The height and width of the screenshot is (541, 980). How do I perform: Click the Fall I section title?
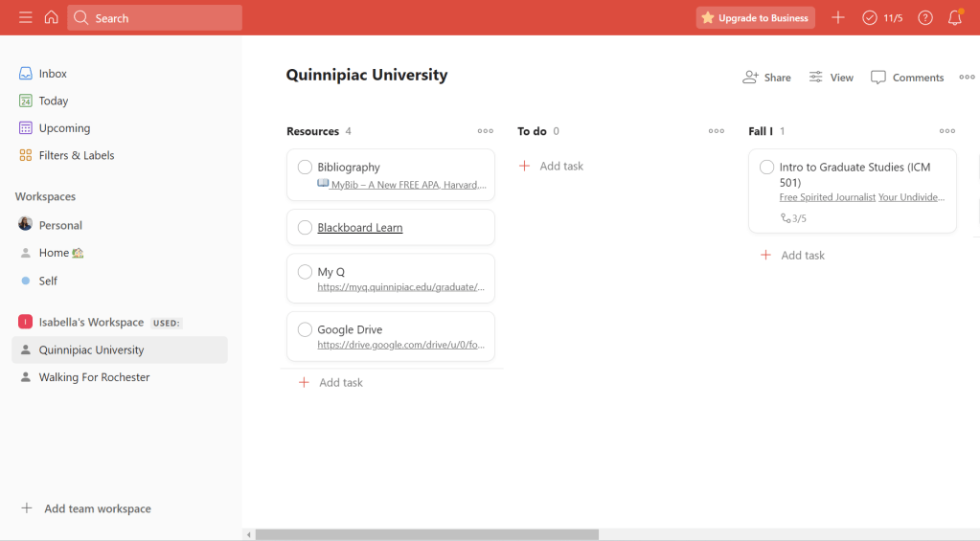coord(760,131)
